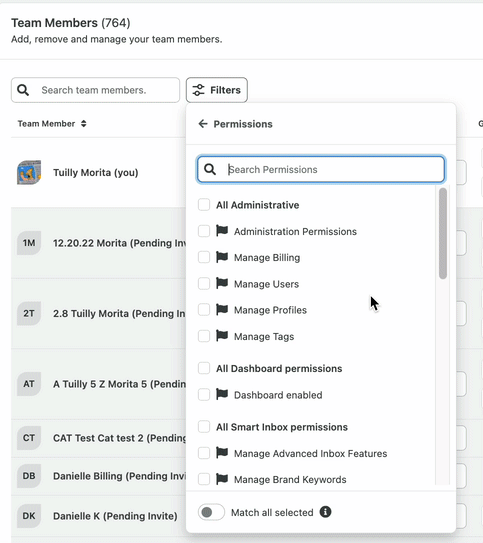Open the Filters dropdown button
483x543 pixels.
217,90
